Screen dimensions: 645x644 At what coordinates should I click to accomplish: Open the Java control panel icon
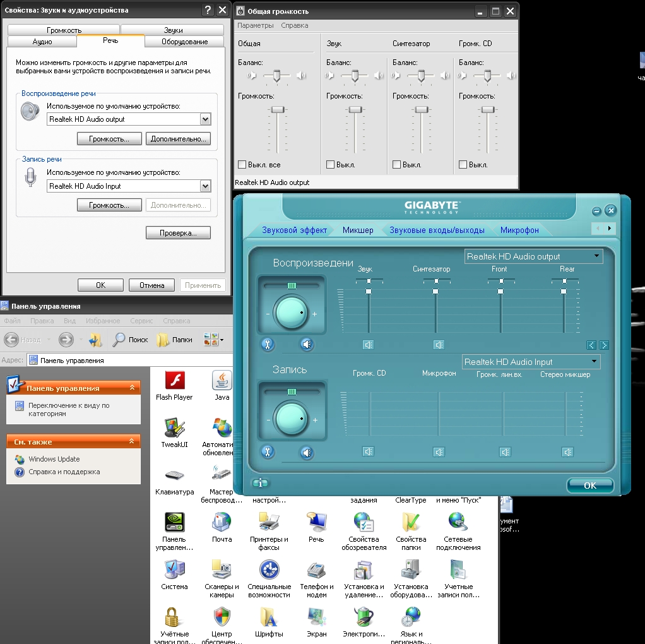pos(222,380)
